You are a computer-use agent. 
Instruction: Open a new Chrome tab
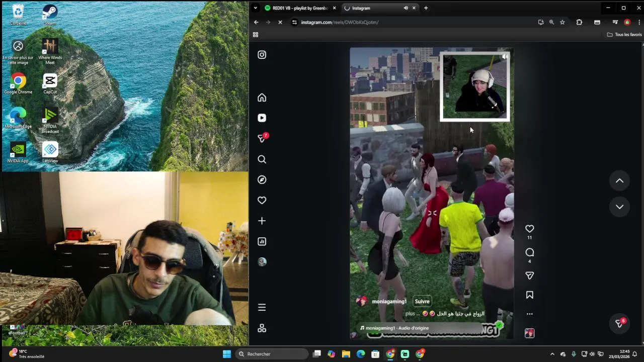pyautogui.click(x=426, y=8)
